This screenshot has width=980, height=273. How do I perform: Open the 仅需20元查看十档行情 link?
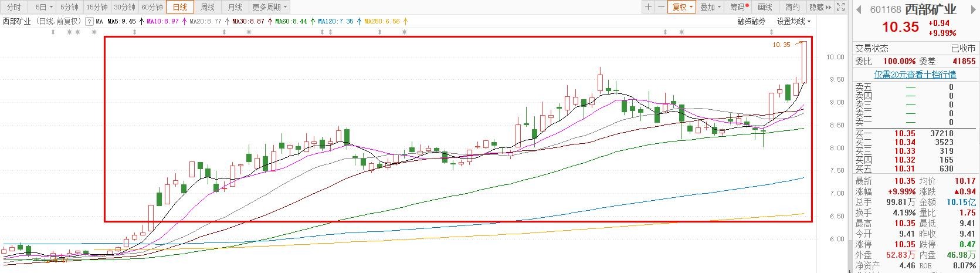click(x=915, y=75)
